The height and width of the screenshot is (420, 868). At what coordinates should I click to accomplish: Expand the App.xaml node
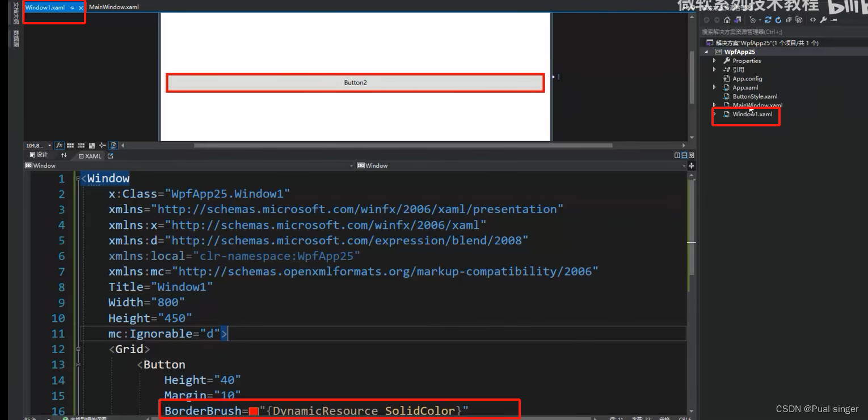coord(714,87)
